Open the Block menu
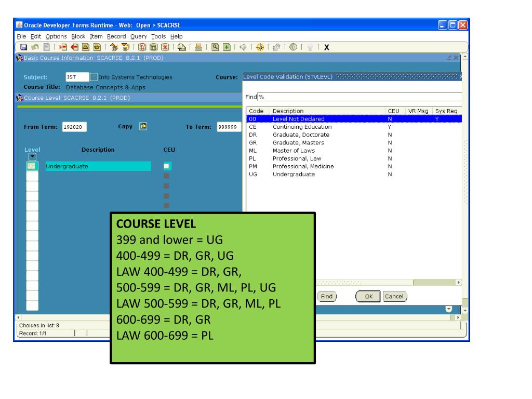This screenshot has height=399, width=532. (x=78, y=36)
